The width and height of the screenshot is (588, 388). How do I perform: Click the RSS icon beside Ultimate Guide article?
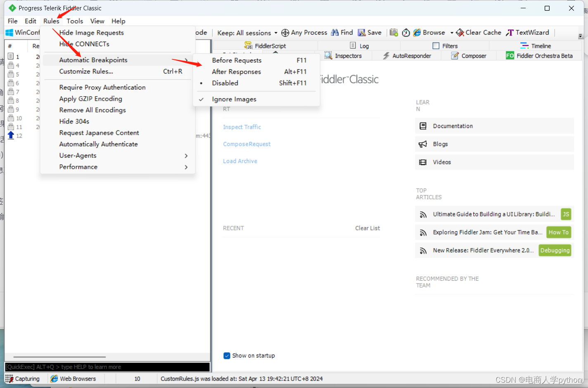pyautogui.click(x=423, y=215)
